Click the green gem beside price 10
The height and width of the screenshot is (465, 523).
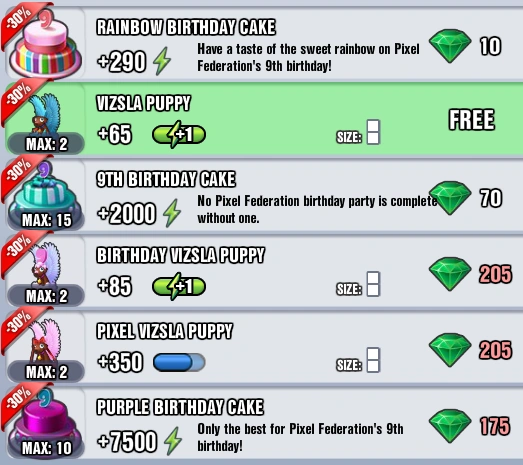pos(450,46)
